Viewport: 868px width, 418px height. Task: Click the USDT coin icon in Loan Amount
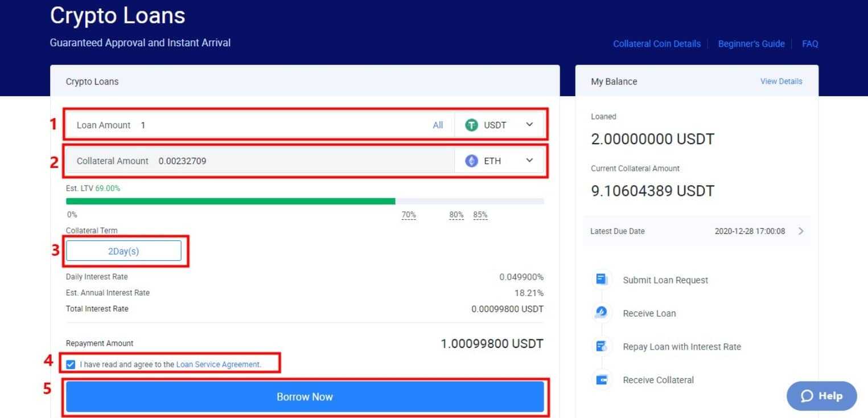tap(471, 125)
